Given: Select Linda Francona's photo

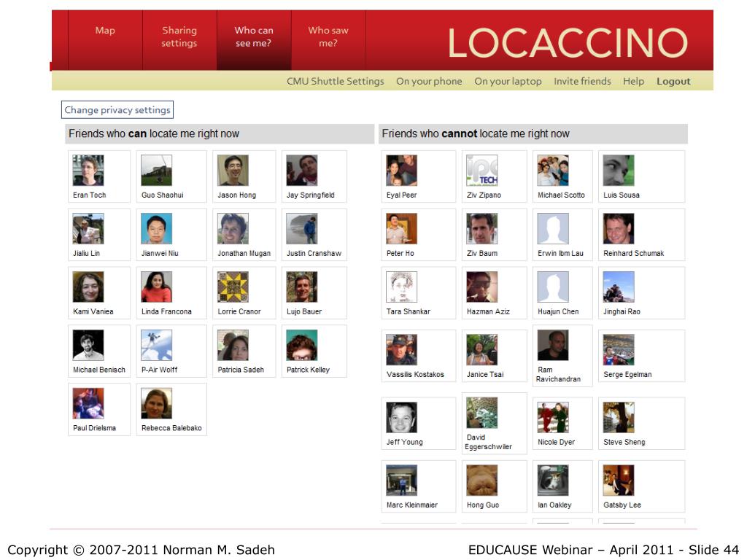Looking at the screenshot, I should pos(156,287).
